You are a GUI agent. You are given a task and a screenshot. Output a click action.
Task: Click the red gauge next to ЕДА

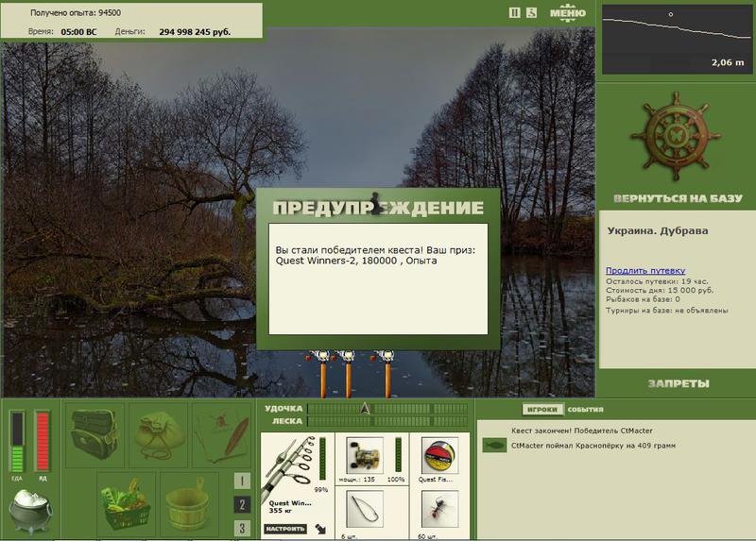coord(43,441)
